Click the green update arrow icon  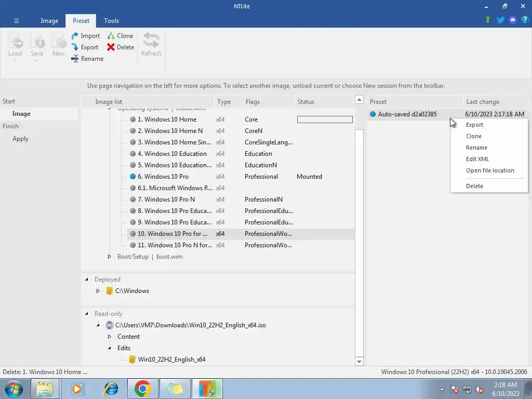[x=488, y=20]
